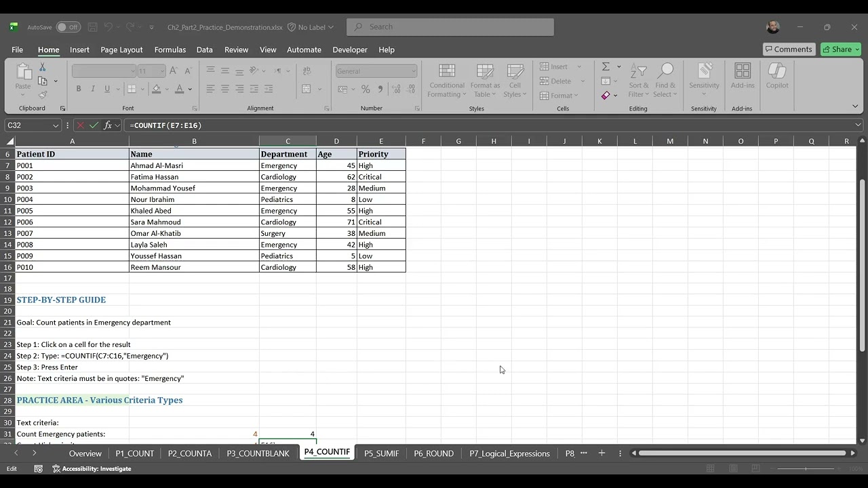Open the font name dropdown
The height and width of the screenshot is (488, 868).
pyautogui.click(x=132, y=71)
